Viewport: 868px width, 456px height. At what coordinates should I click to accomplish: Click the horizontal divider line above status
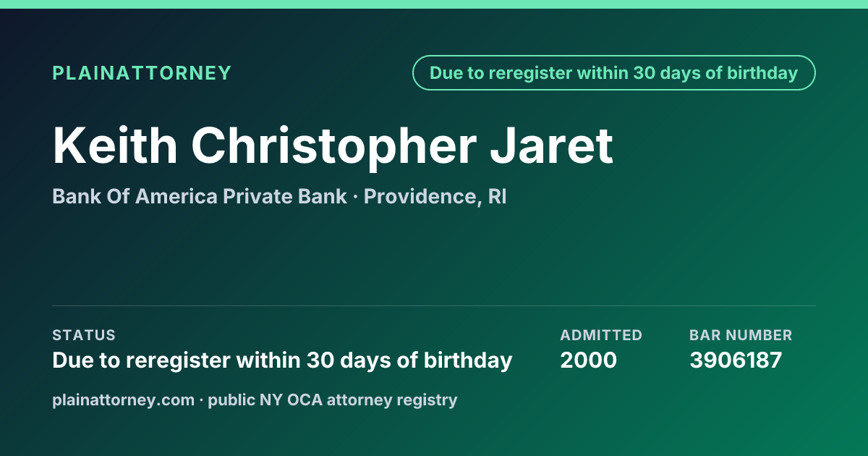(x=434, y=305)
